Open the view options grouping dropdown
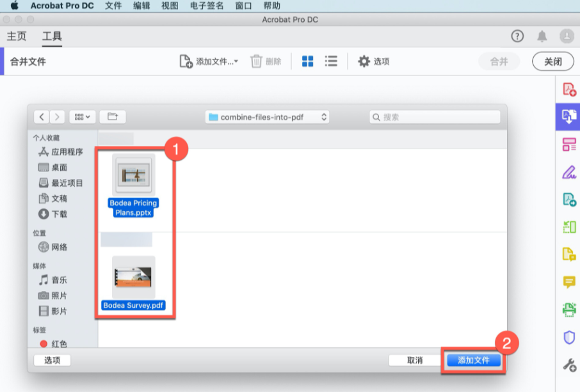 tap(82, 117)
